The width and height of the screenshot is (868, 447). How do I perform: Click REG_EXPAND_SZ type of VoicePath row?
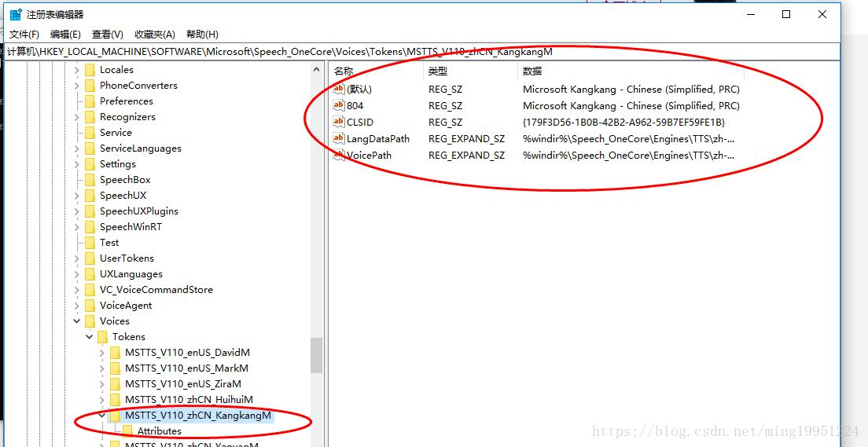pyautogui.click(x=467, y=156)
